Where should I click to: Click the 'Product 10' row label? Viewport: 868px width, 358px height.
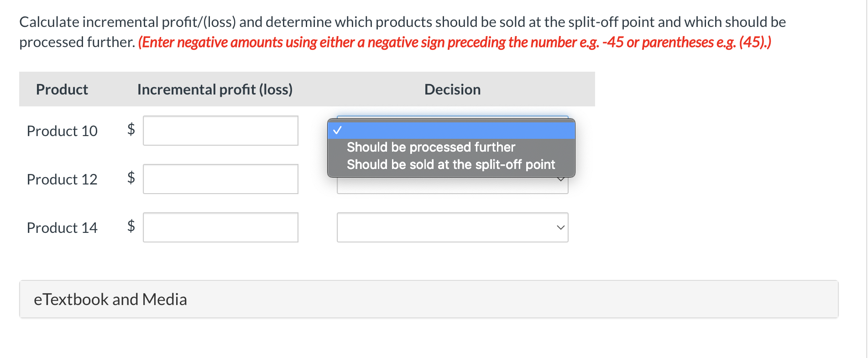coord(62,131)
